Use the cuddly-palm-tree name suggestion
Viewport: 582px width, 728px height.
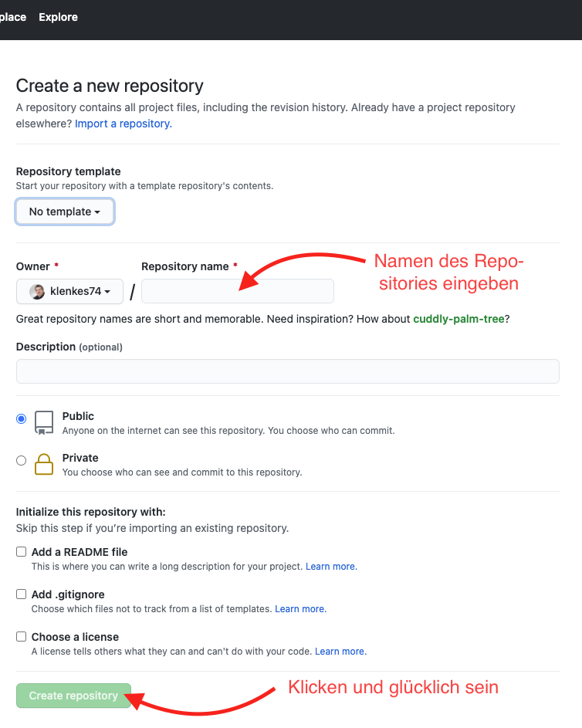tap(458, 319)
